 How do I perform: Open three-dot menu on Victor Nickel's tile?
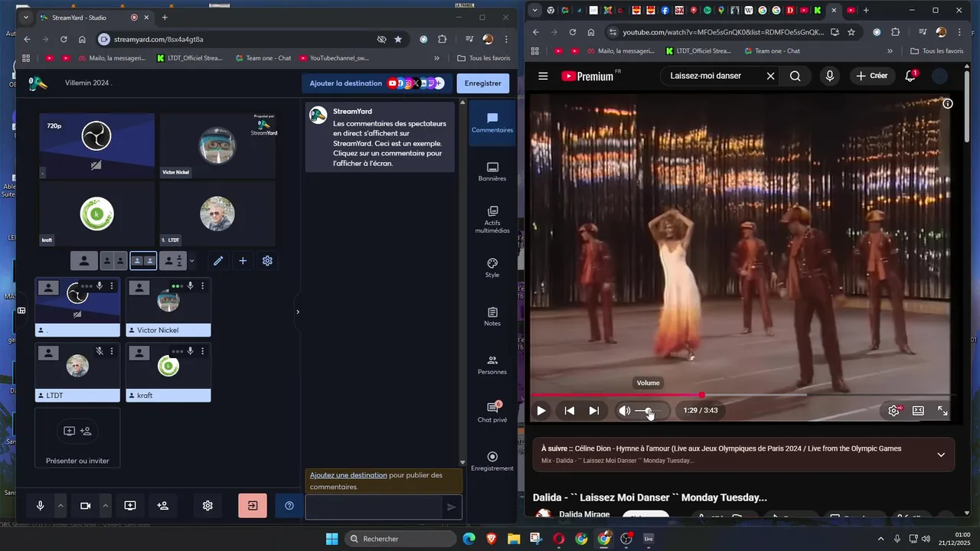[202, 286]
